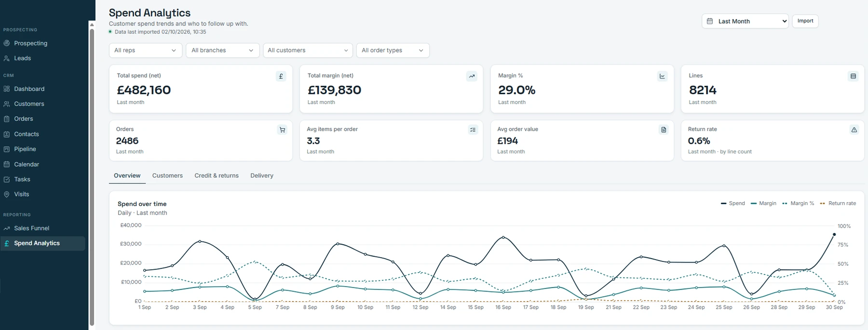Click list icon on Lines card

[853, 76]
